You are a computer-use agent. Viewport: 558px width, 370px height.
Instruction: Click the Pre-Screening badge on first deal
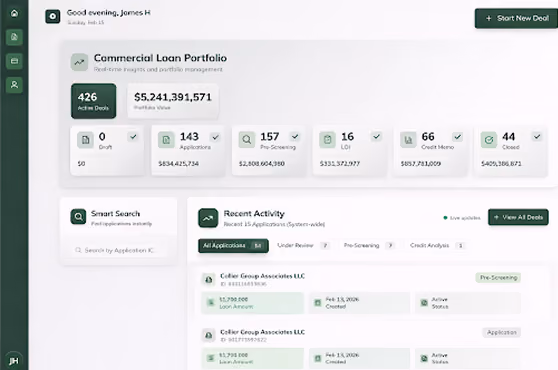[x=498, y=278]
